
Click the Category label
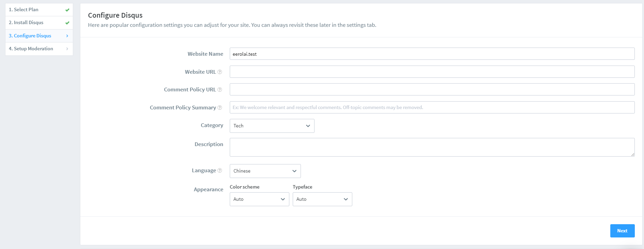click(x=212, y=125)
